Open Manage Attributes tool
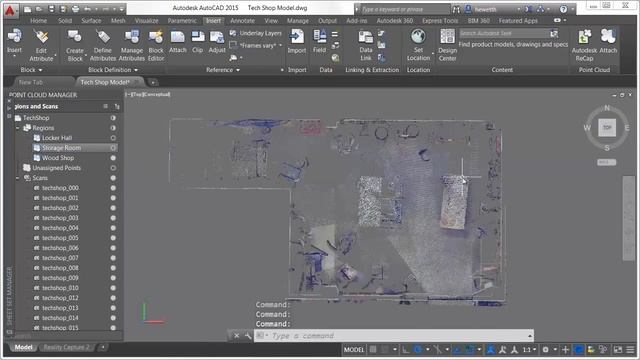This screenshot has height=360, width=640. point(131,45)
